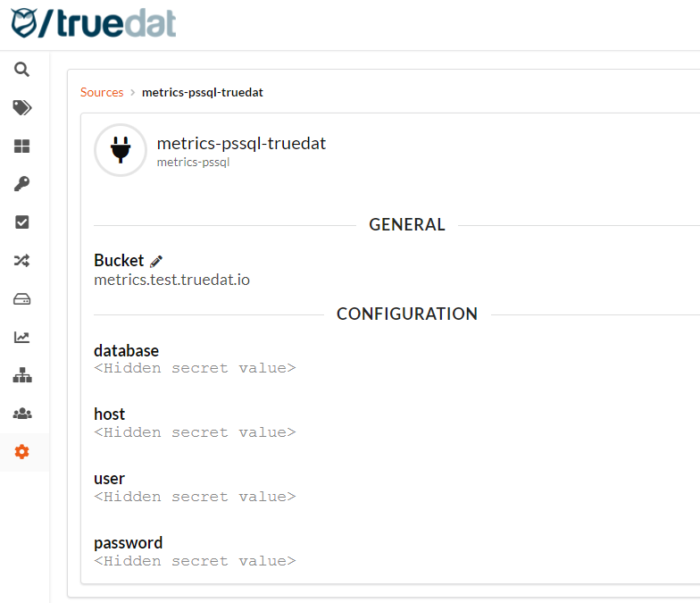Image resolution: width=700 pixels, height=603 pixels.
Task: Click the metrics.test.truedat.io bucket value
Action: click(171, 280)
